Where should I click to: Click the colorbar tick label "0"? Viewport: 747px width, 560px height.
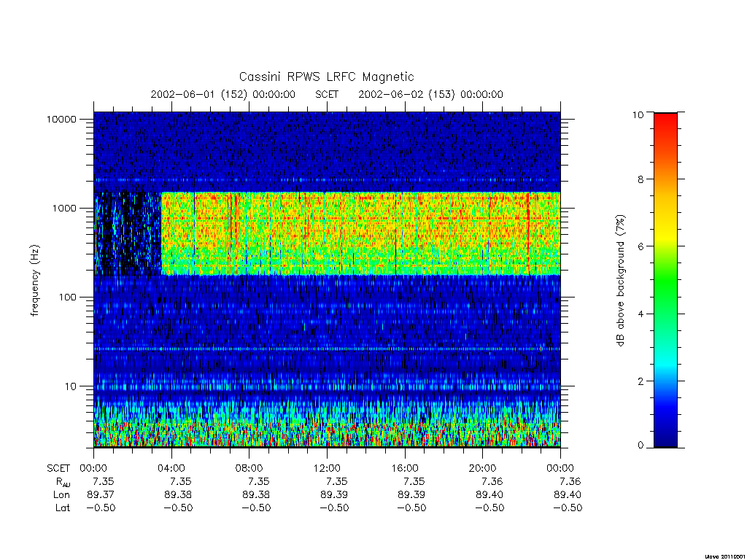[640, 446]
